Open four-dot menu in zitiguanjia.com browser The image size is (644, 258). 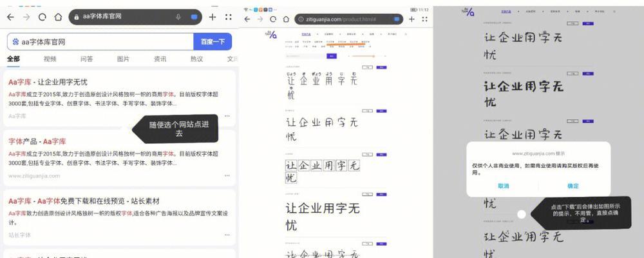(424, 19)
